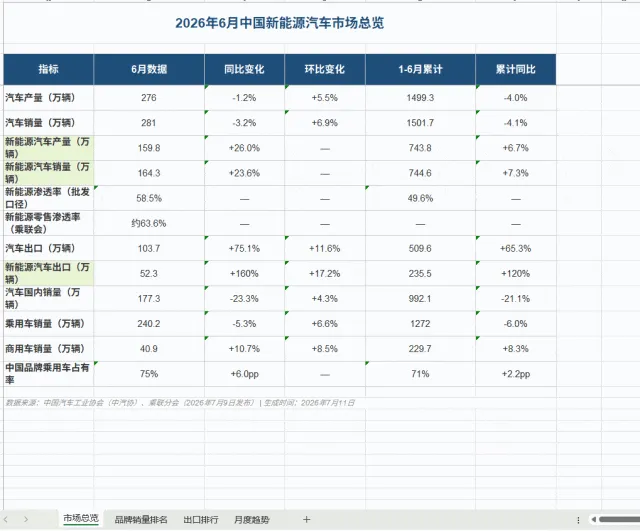Select the title cell 2026年6月中国新能源汽车市场总览

280,23
